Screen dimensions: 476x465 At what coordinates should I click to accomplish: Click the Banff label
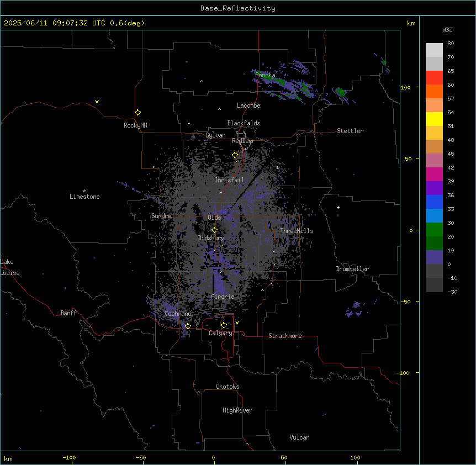point(68,313)
